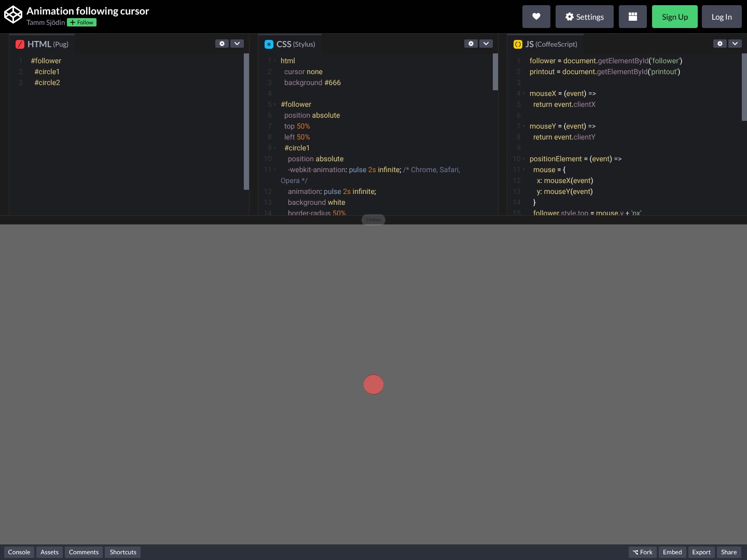Fork this pen
Image resolution: width=747 pixels, height=560 pixels.
[642, 552]
